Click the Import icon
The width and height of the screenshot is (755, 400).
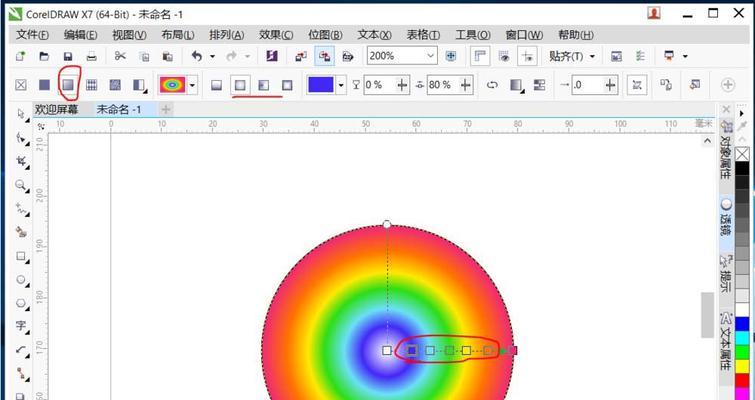coord(301,56)
